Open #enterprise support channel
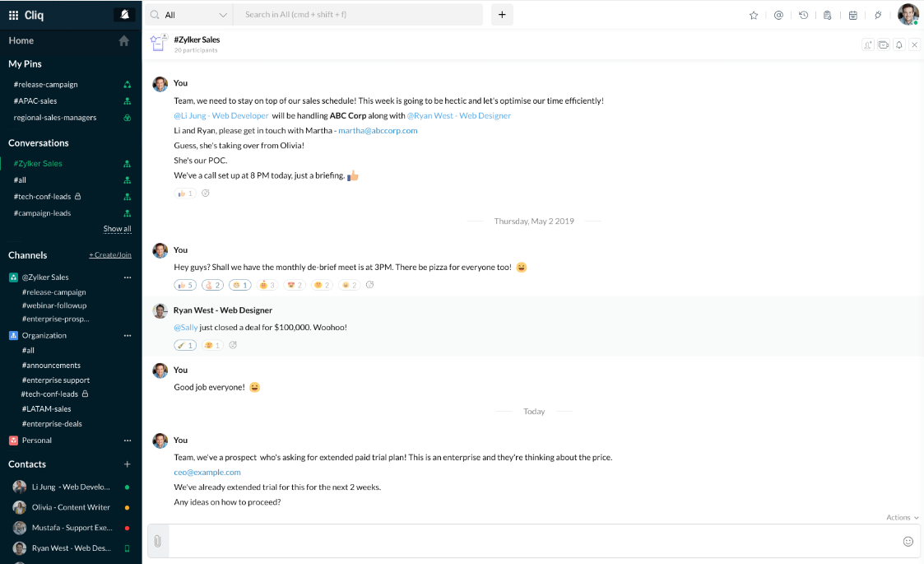Viewport: 924px width, 564px height. pyautogui.click(x=56, y=380)
